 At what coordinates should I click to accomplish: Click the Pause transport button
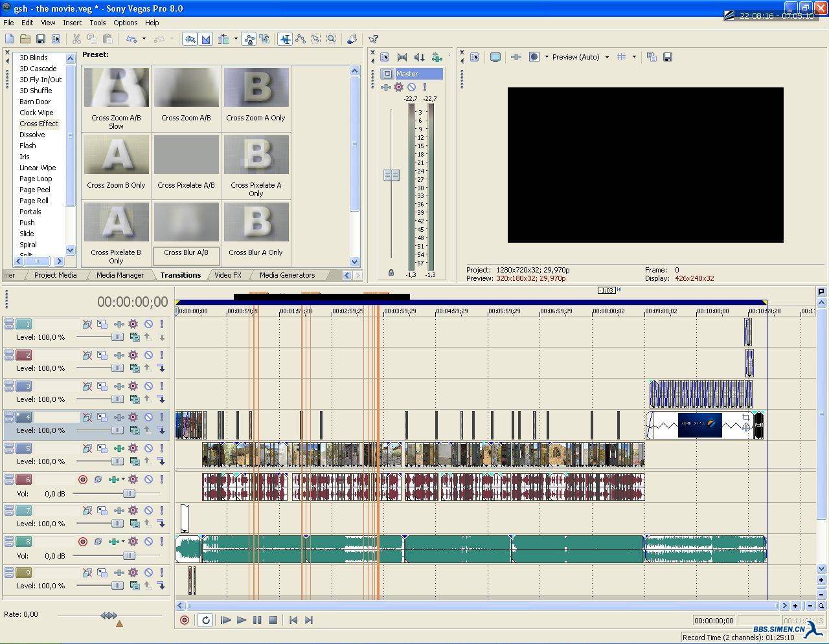click(x=257, y=620)
